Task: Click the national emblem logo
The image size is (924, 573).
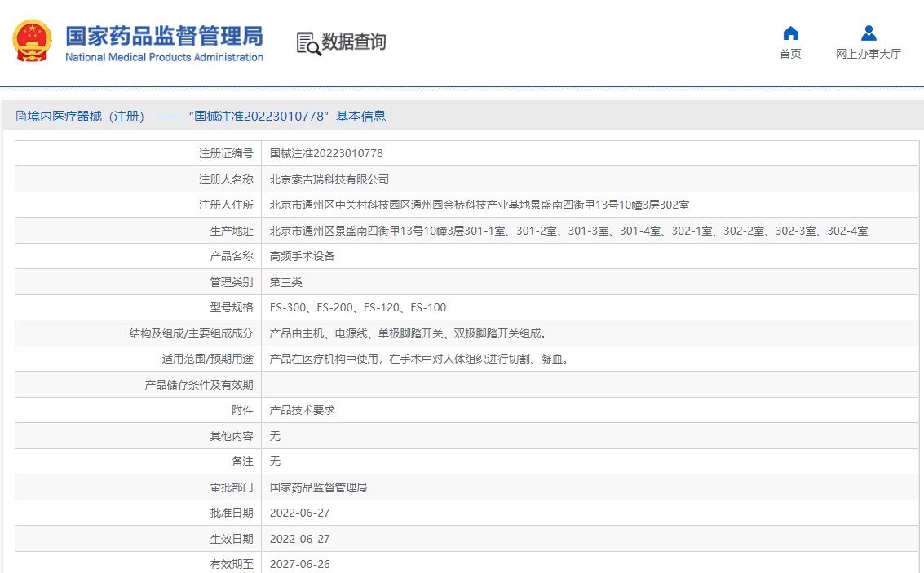Action: click(32, 42)
